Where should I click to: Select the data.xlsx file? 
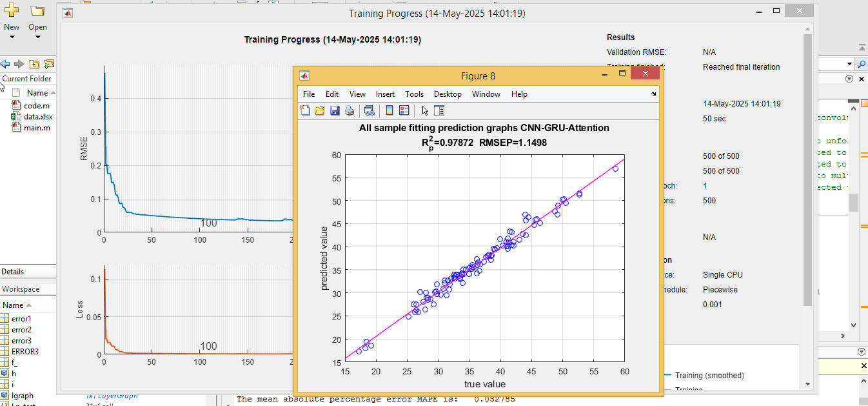click(38, 117)
